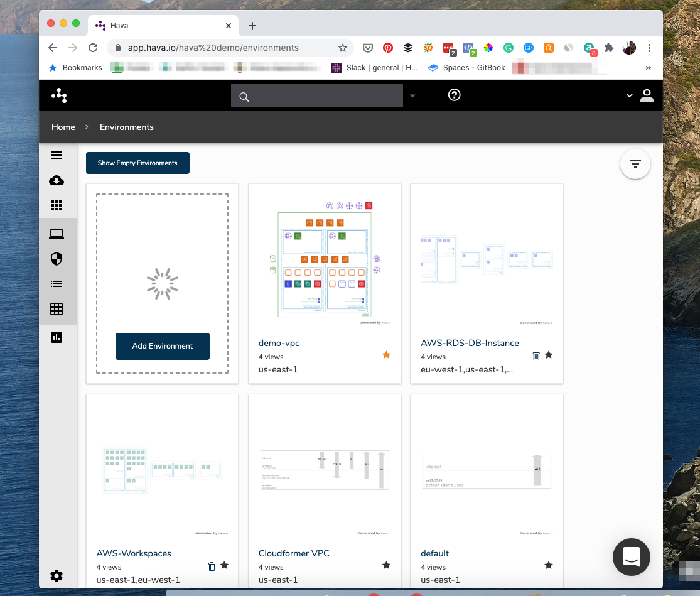Select the Hava browser tab
The height and width of the screenshot is (596, 700).
pyautogui.click(x=163, y=26)
